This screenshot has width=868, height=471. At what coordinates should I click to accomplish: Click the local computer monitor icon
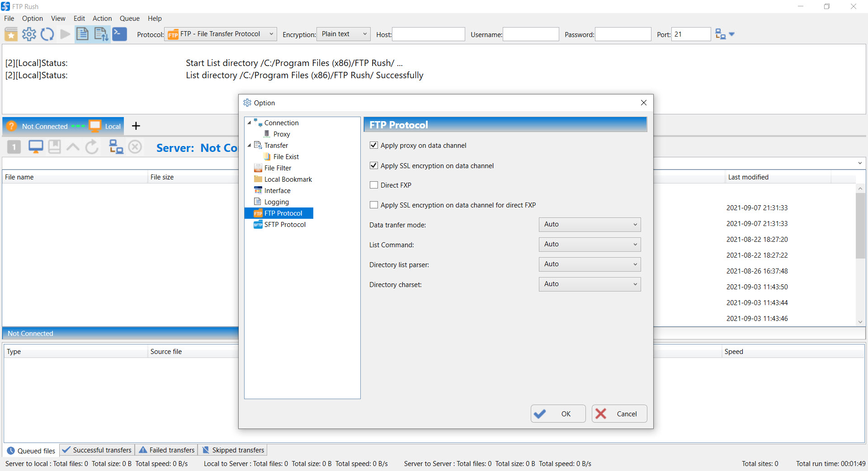(36, 147)
